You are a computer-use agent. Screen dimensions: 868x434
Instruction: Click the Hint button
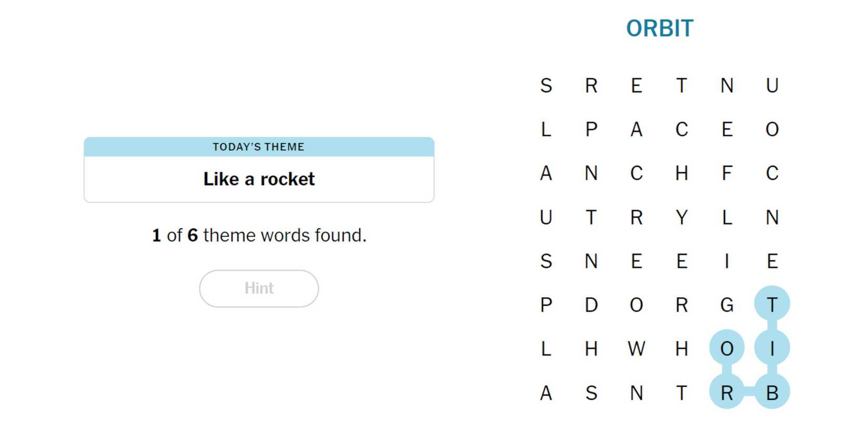click(x=259, y=288)
